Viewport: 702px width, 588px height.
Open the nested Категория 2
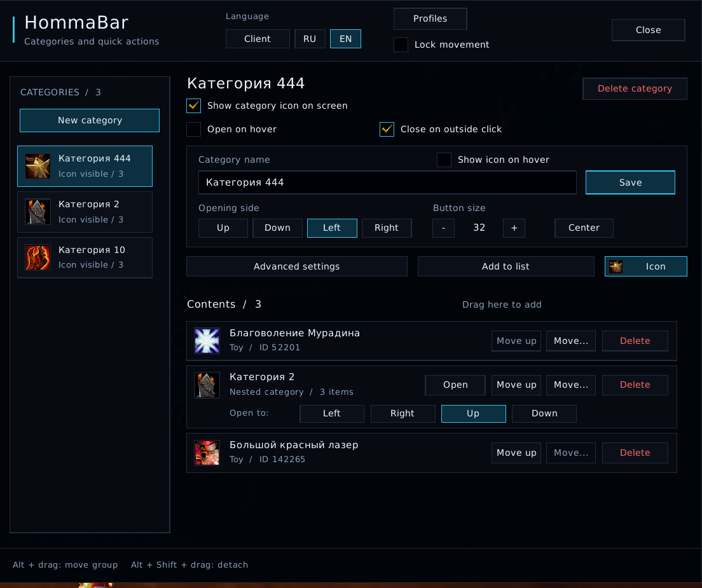tap(455, 385)
